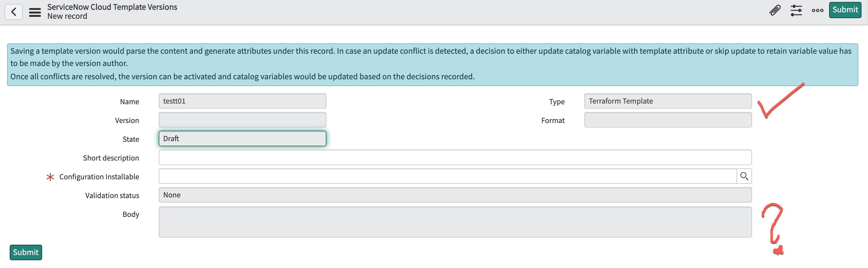Open attachments with the paperclip icon
This screenshot has width=868, height=268.
pos(775,10)
